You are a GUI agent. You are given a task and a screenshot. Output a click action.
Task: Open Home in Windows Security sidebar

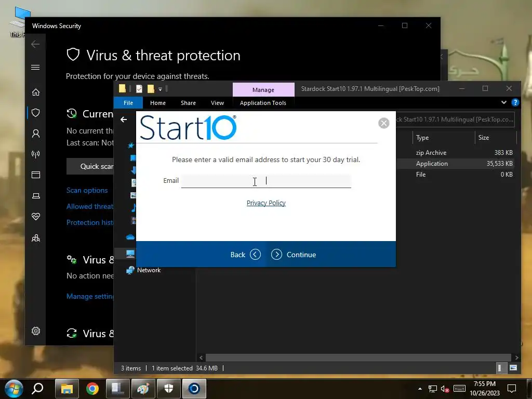click(x=36, y=92)
